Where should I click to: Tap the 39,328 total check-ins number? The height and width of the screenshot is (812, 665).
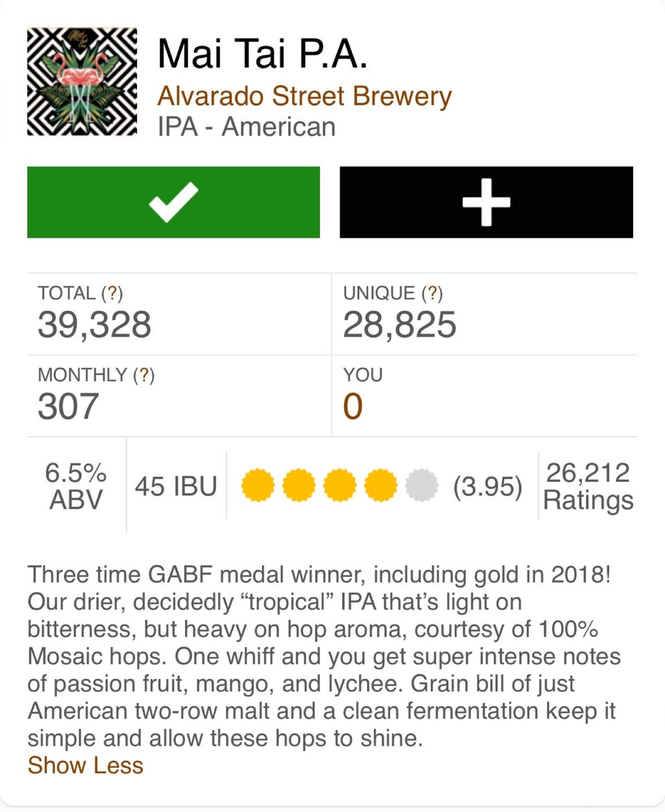94,325
